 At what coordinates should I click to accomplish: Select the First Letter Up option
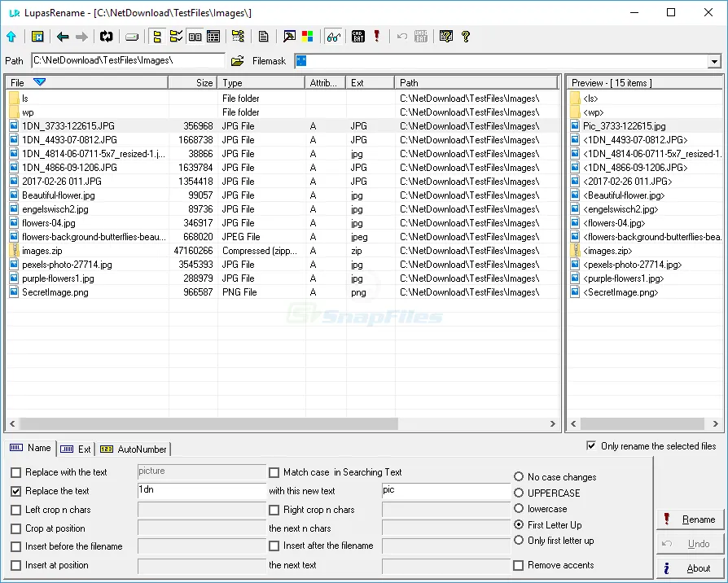click(x=519, y=524)
